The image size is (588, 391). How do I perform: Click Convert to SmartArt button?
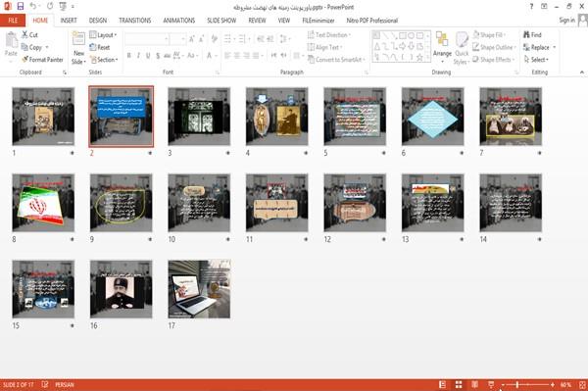pyautogui.click(x=336, y=60)
